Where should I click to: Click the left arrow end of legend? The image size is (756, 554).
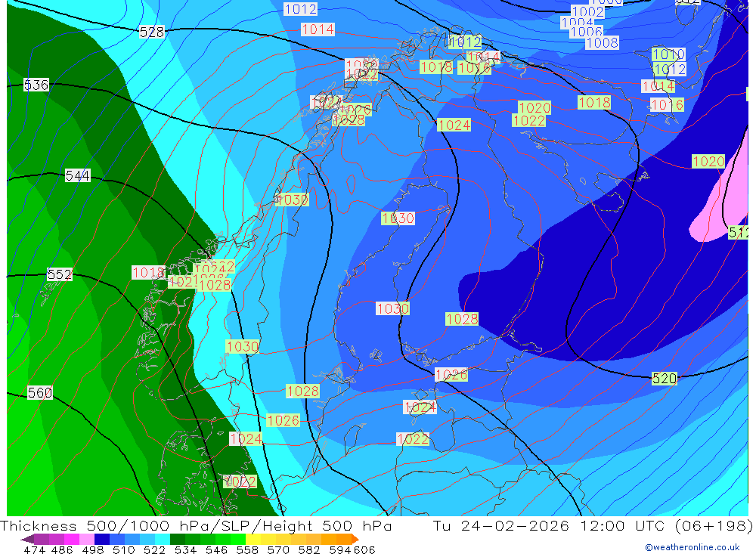coord(27,539)
